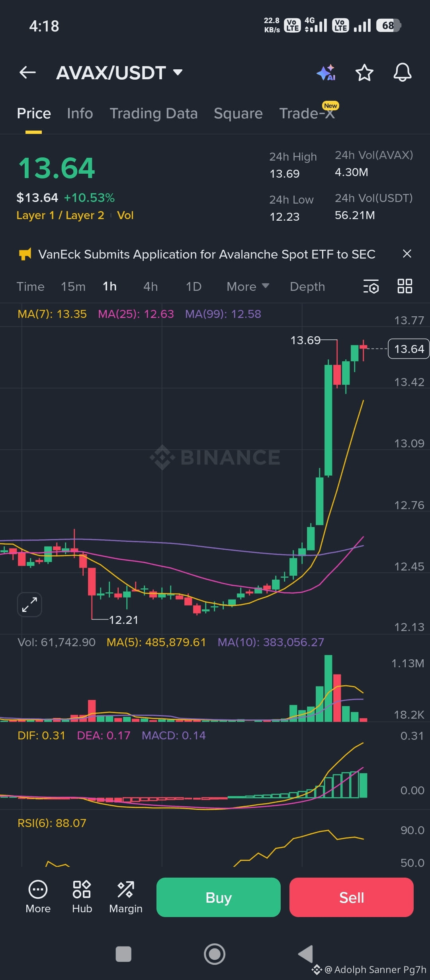Viewport: 430px width, 980px height.
Task: Tap the MA(99): 12.58 indicator label
Action: tap(223, 314)
